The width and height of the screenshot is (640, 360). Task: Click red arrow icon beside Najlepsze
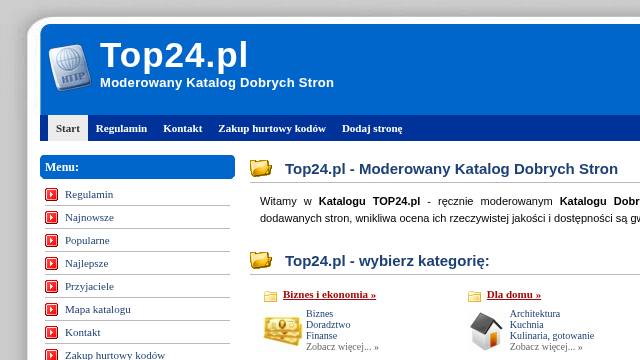pos(51,264)
